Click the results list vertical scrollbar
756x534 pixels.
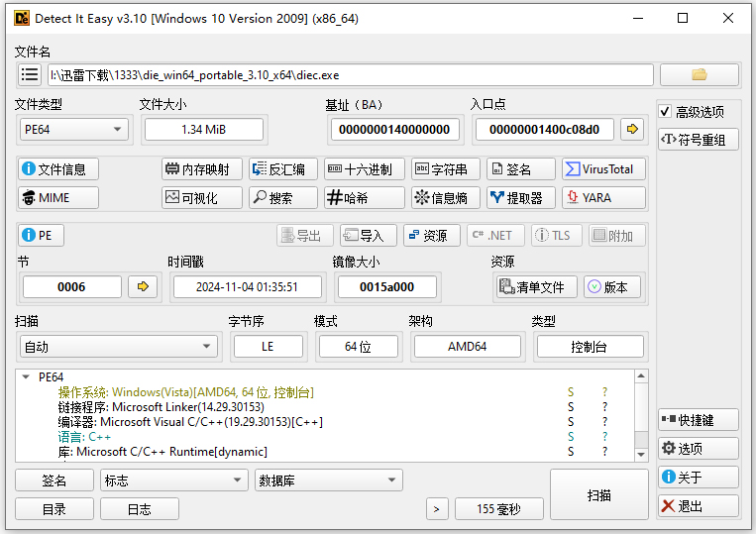point(642,416)
